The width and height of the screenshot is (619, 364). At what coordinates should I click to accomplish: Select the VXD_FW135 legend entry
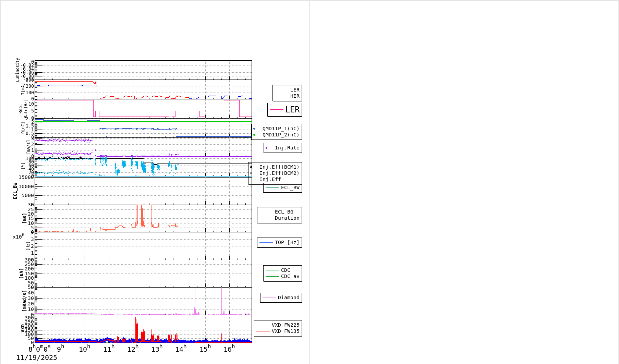point(285,331)
